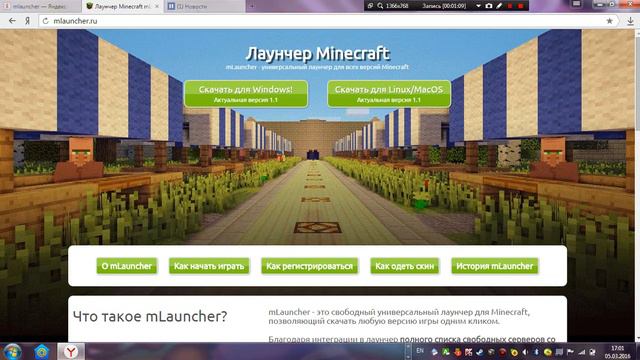
Task: Bookmark the page with the star icon
Action: pos(609,21)
